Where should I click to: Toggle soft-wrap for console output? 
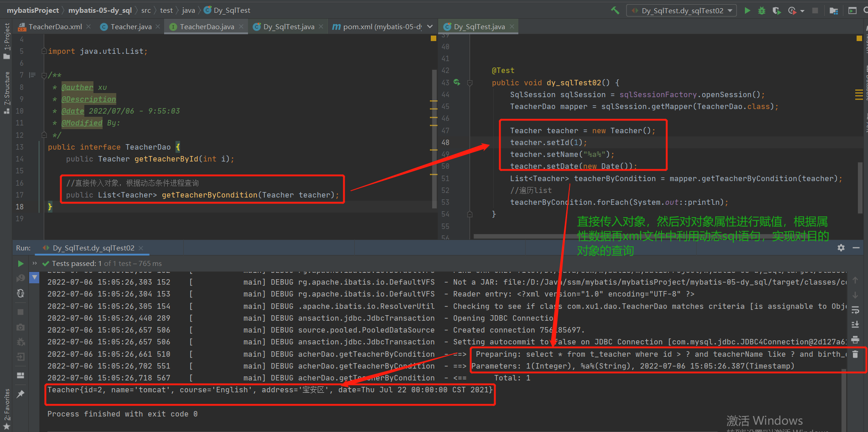[855, 310]
